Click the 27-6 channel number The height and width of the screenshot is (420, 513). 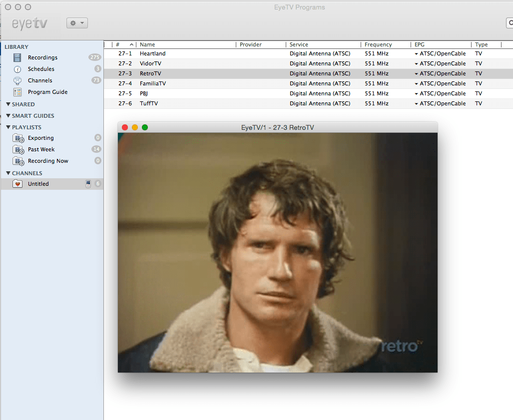click(125, 104)
